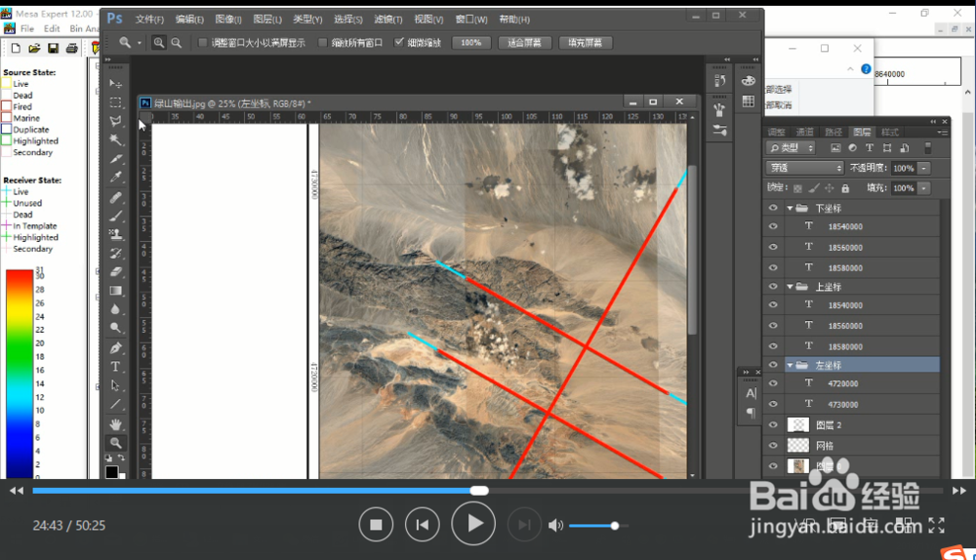Click the 适合屏幕 button
This screenshot has width=976, height=560.
[x=524, y=43]
